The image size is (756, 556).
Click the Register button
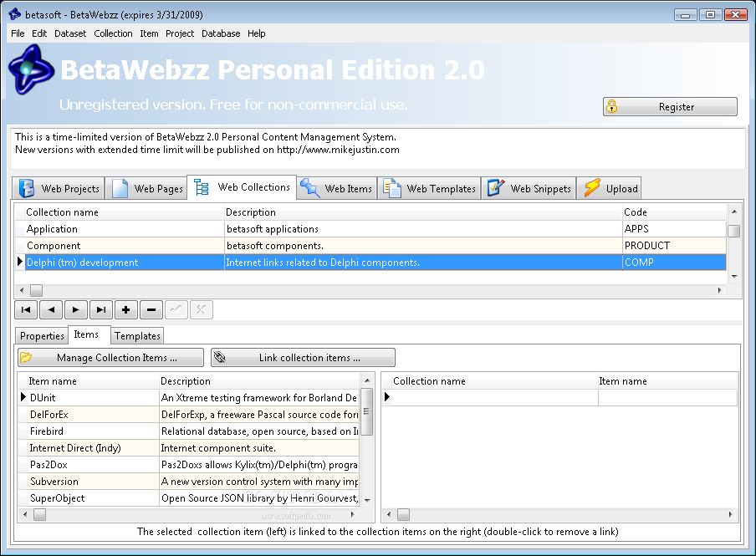(670, 106)
